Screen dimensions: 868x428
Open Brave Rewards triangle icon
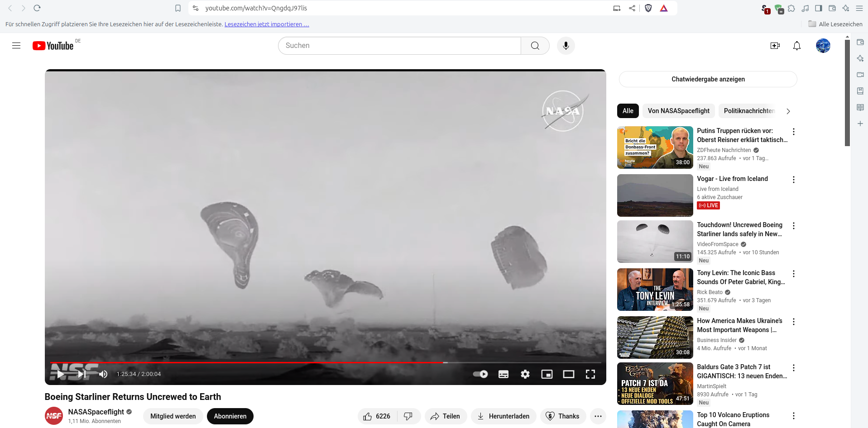tap(664, 8)
